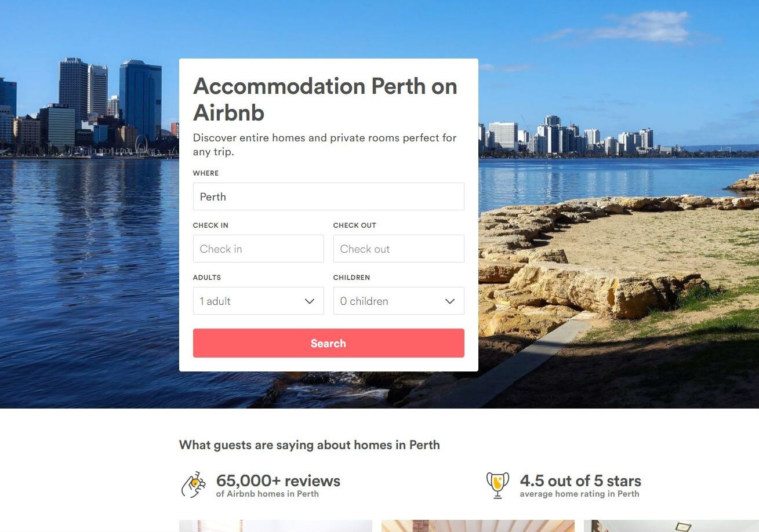Image resolution: width=759 pixels, height=532 pixels.
Task: Click the Check in date field
Action: pos(258,249)
